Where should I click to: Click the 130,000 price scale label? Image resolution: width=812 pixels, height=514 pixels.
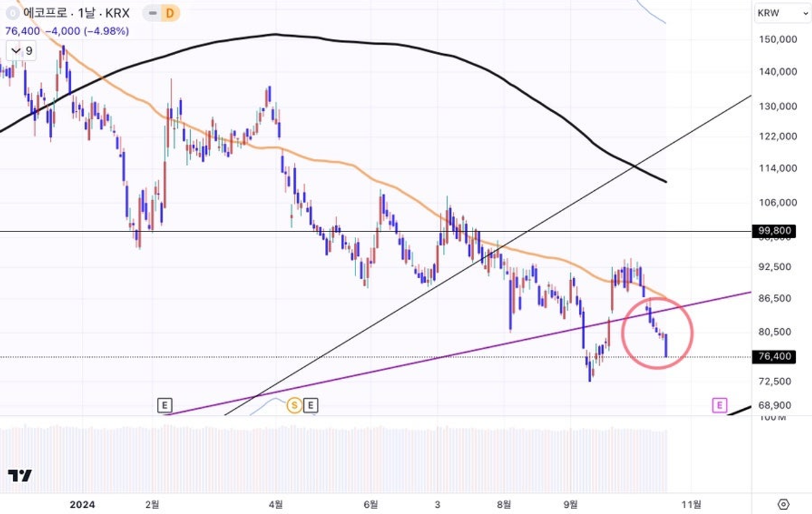pyautogui.click(x=778, y=106)
